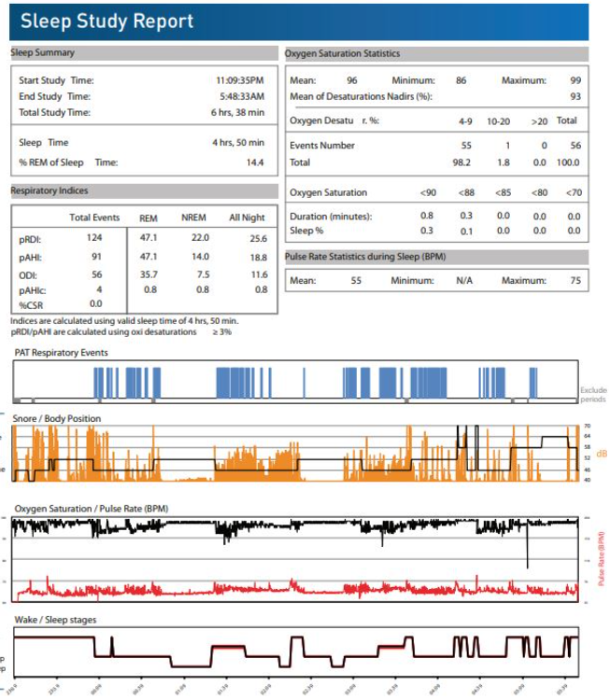
Task: Click the red Pulse Rate (BPM) axis label
Action: coord(601,558)
